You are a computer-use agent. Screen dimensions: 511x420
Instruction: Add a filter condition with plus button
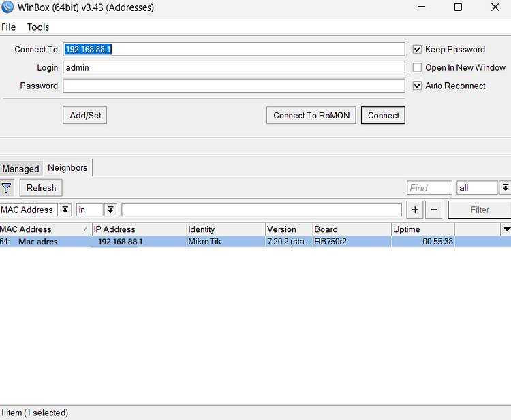[415, 210]
